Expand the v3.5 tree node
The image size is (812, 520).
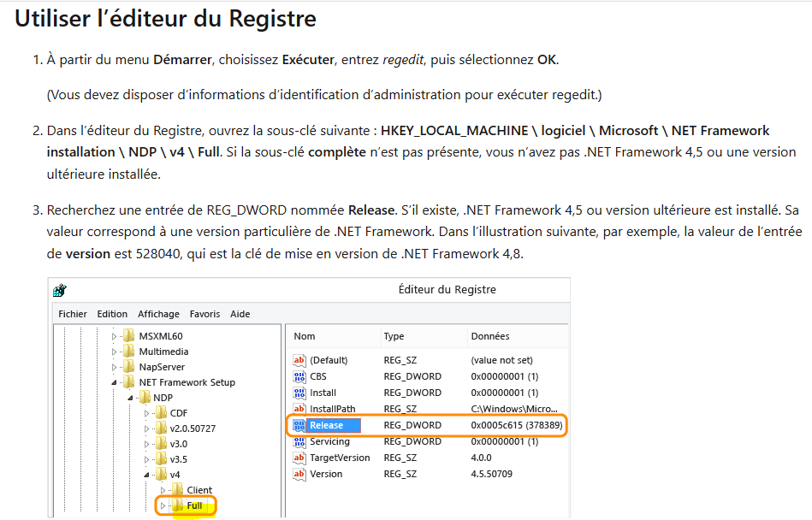(146, 459)
